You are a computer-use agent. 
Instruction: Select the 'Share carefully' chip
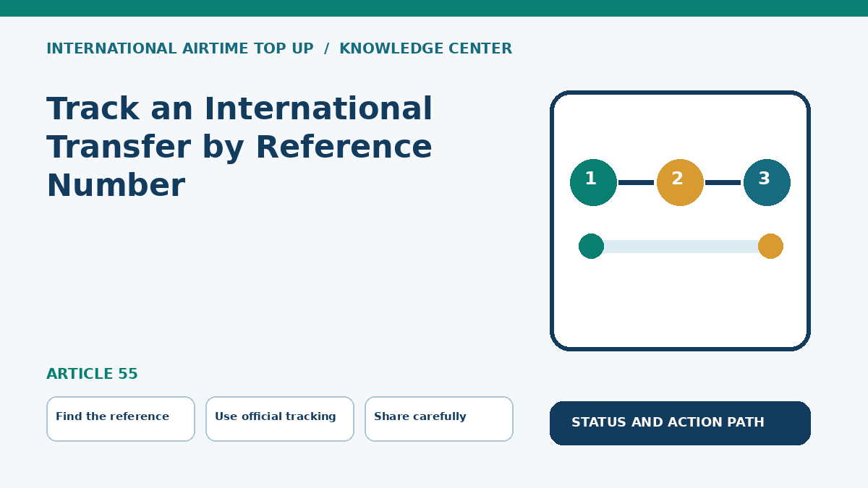439,419
